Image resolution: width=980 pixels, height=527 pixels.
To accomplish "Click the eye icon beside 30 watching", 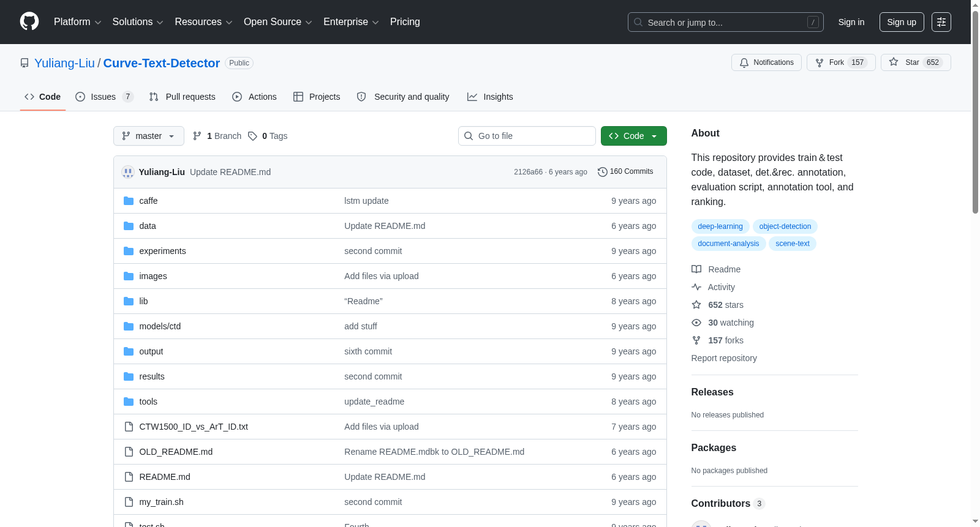I will click(696, 323).
